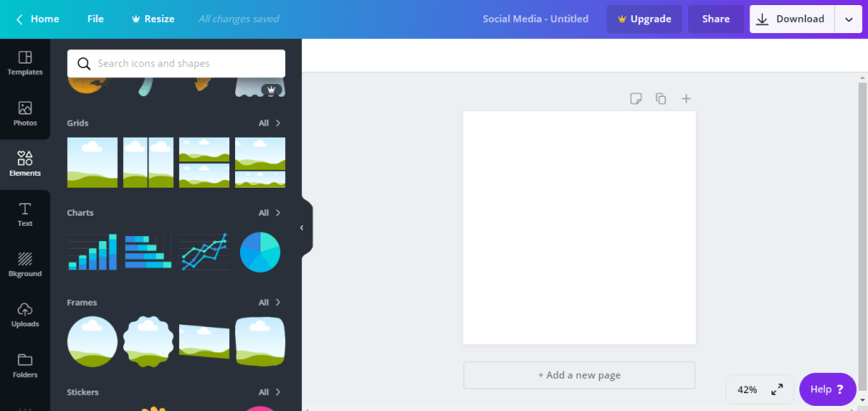Screen dimensions: 868x411
Task: Expand Download options dropdown arrow
Action: (x=848, y=20)
